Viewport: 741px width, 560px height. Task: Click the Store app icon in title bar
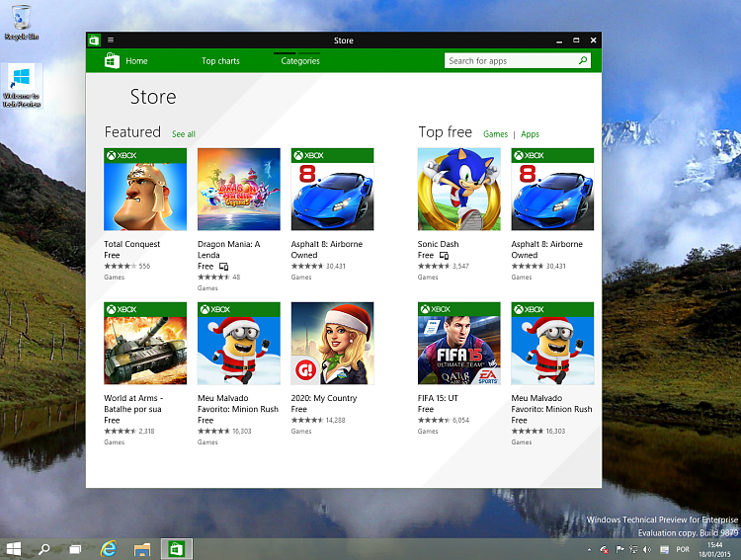tap(94, 40)
